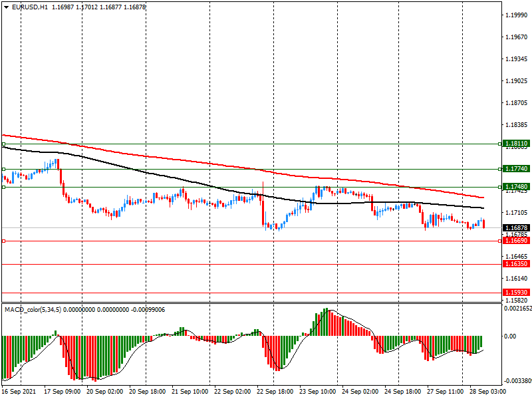Screen dimensions: 532x399
Task: Click the 27 Sep 11:00 time label
Action: pyautogui.click(x=446, y=392)
